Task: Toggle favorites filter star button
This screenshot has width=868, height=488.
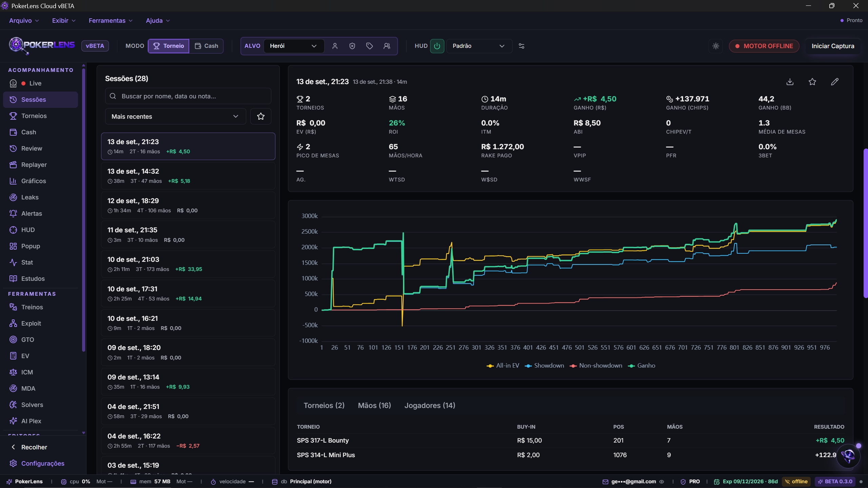Action: tap(261, 117)
